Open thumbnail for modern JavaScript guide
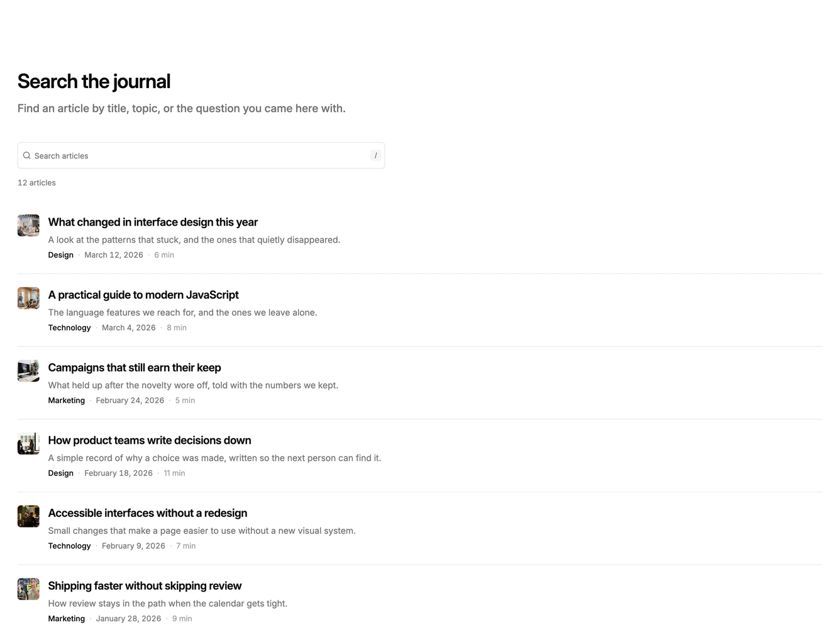840x630 pixels. (x=28, y=299)
